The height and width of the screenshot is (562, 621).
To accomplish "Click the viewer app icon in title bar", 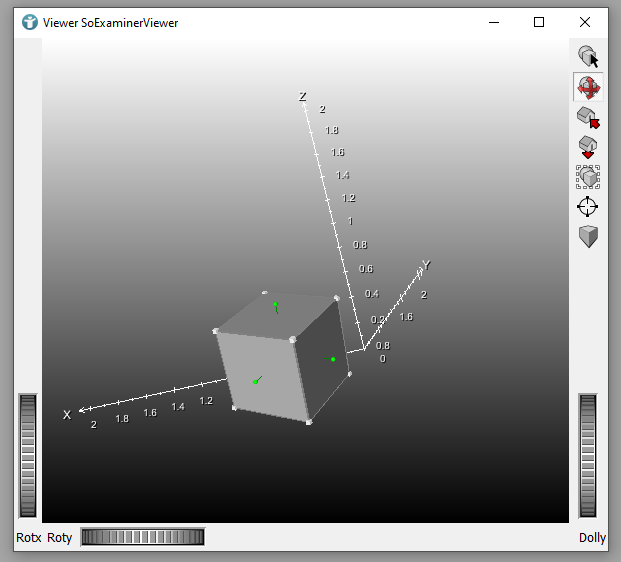I will (x=30, y=22).
